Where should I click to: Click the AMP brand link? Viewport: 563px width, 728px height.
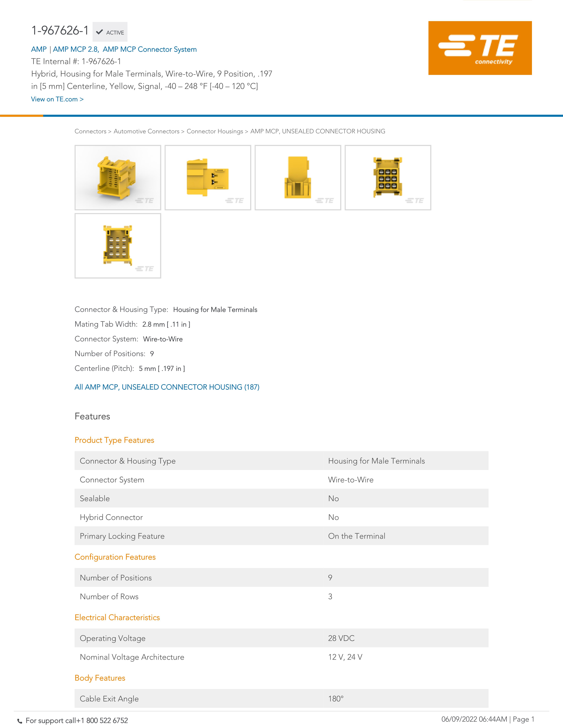[39, 49]
